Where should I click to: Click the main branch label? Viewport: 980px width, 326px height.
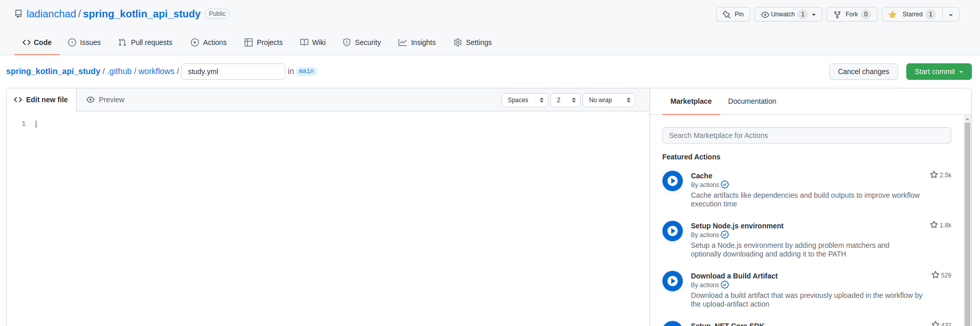click(306, 71)
